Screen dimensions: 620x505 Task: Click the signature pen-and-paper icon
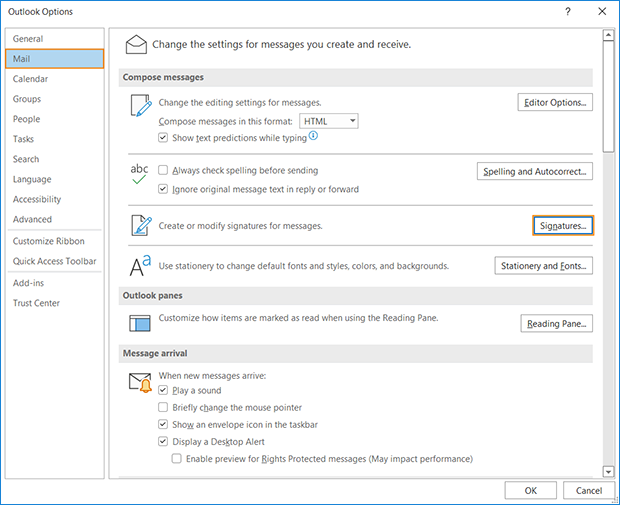pos(141,225)
